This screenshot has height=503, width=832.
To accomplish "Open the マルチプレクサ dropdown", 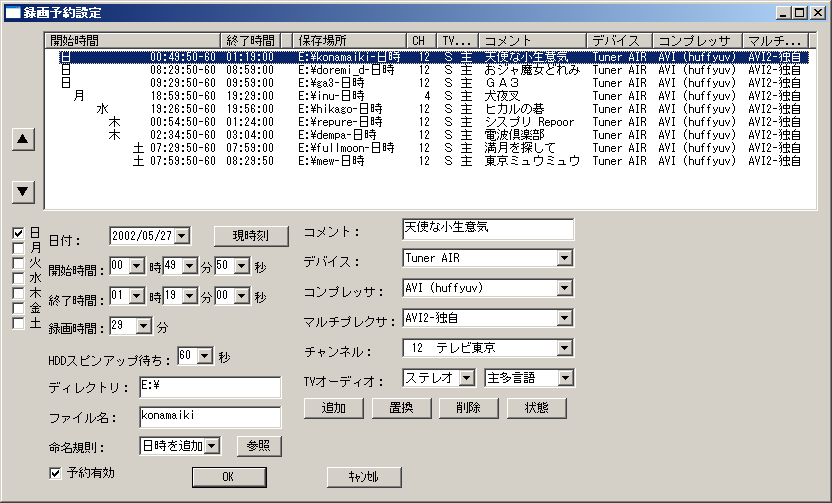I will (x=565, y=318).
